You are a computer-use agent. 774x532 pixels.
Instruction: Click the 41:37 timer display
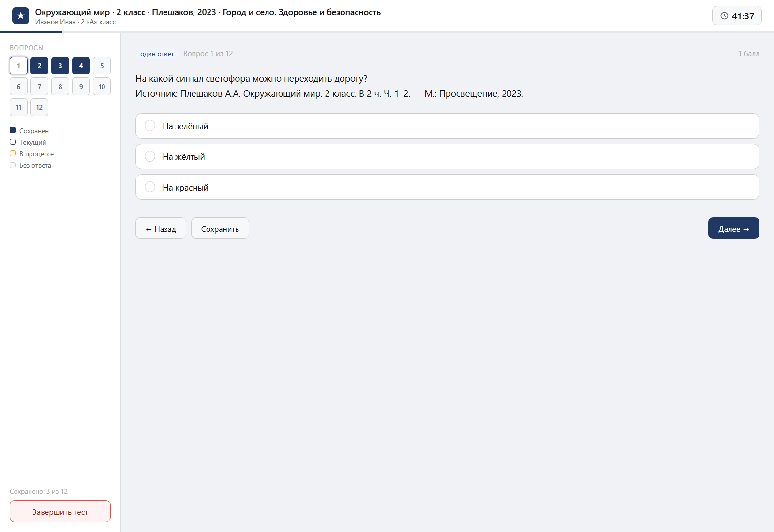[737, 16]
